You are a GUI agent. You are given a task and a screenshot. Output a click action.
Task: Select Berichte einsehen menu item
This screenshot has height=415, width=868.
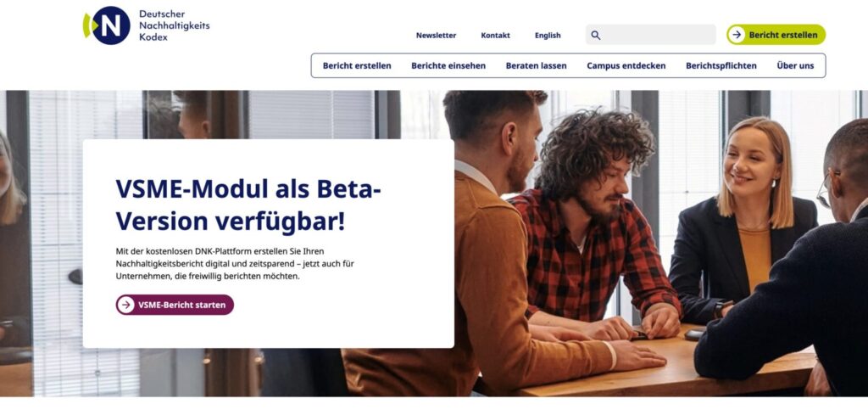click(448, 65)
